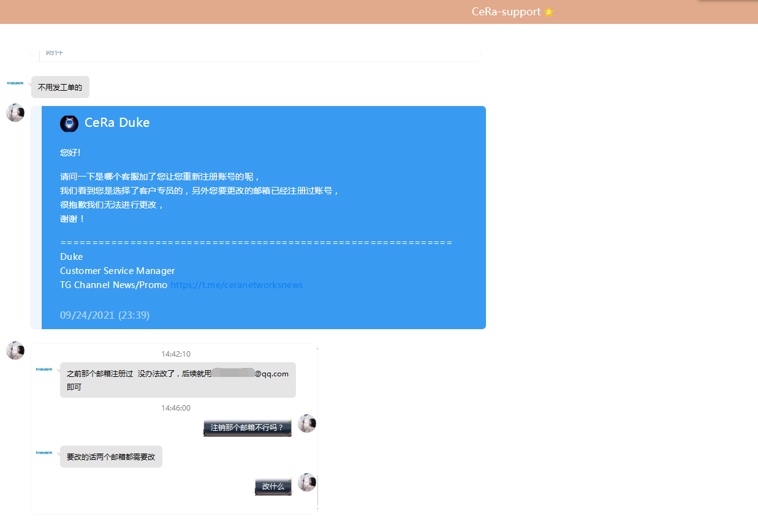The image size is (758, 532).
Task: Click the 注销那个邮箱不行吗？ dark bubble
Action: pos(248,428)
